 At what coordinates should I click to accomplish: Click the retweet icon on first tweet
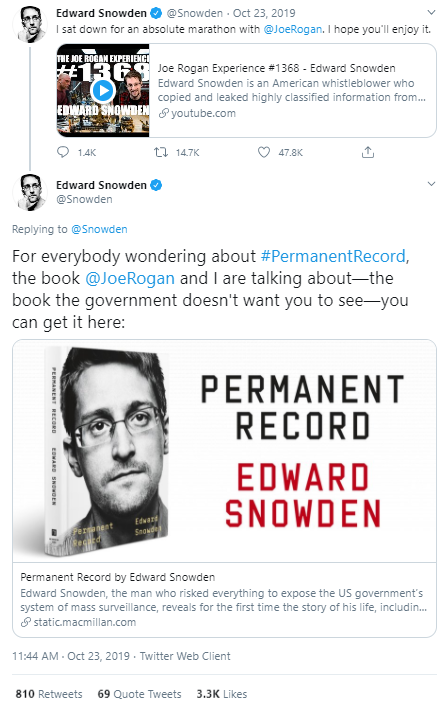pyautogui.click(x=161, y=152)
